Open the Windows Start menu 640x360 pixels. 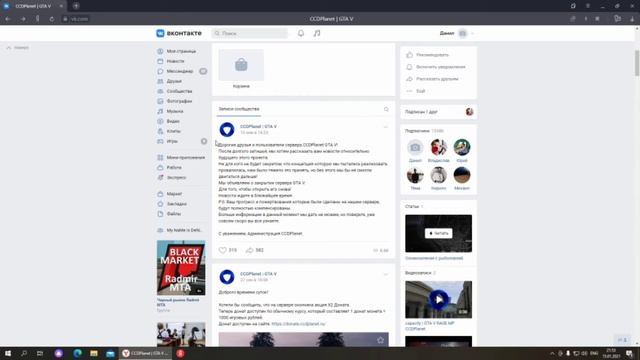[8, 353]
